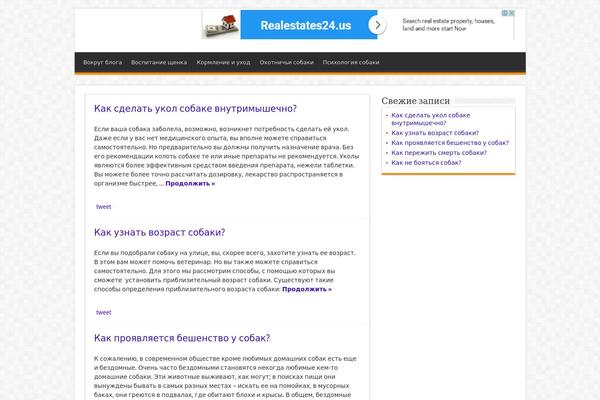Click tweet link below the dog age article
Viewport: 600px width, 400px height.
click(103, 312)
